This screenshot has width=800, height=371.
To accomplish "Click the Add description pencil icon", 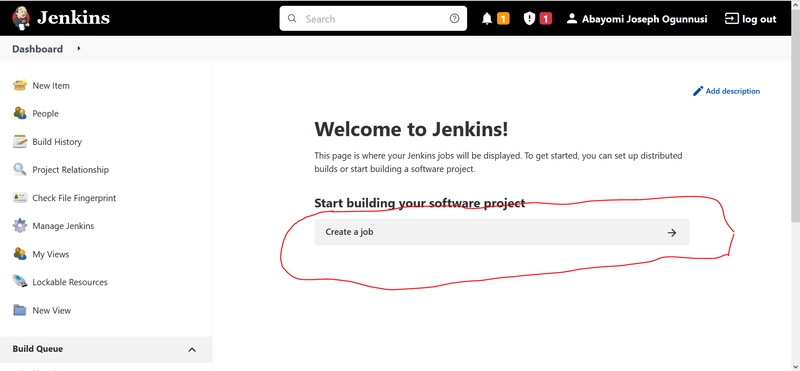I will [697, 91].
